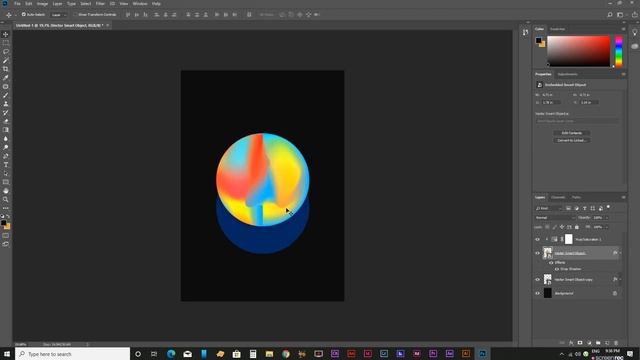The height and width of the screenshot is (360, 640).
Task: Select the Move tool in the toolbar
Action: pyautogui.click(x=6, y=34)
